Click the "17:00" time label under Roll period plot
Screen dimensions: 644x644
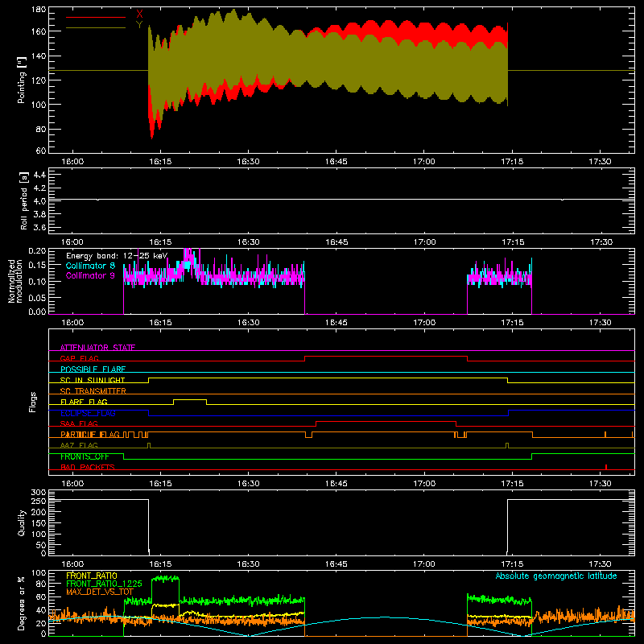pyautogui.click(x=424, y=242)
